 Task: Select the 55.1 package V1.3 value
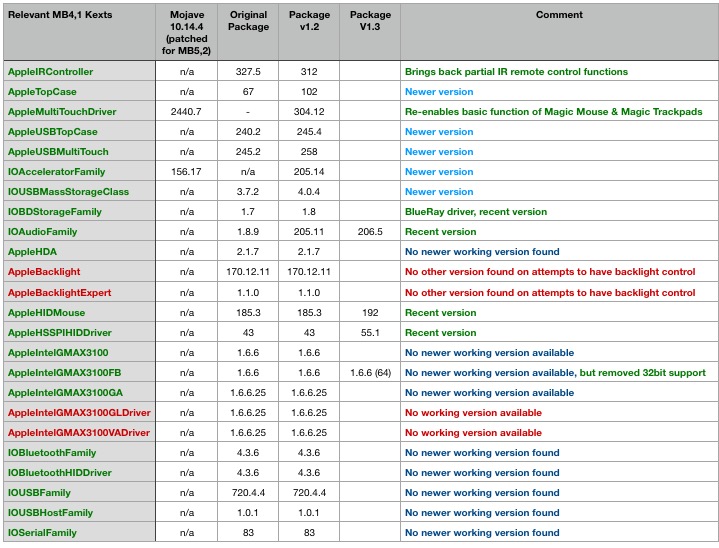point(370,333)
